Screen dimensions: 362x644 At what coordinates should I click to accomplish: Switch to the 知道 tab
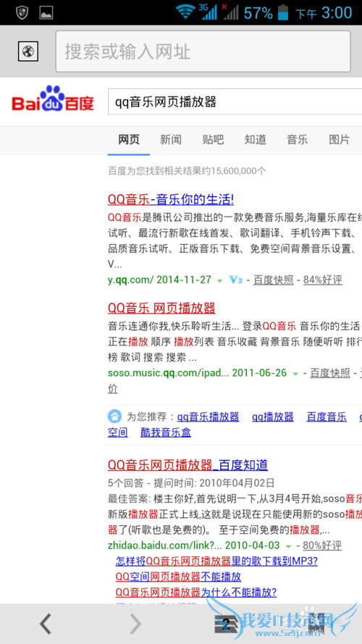[x=256, y=140]
